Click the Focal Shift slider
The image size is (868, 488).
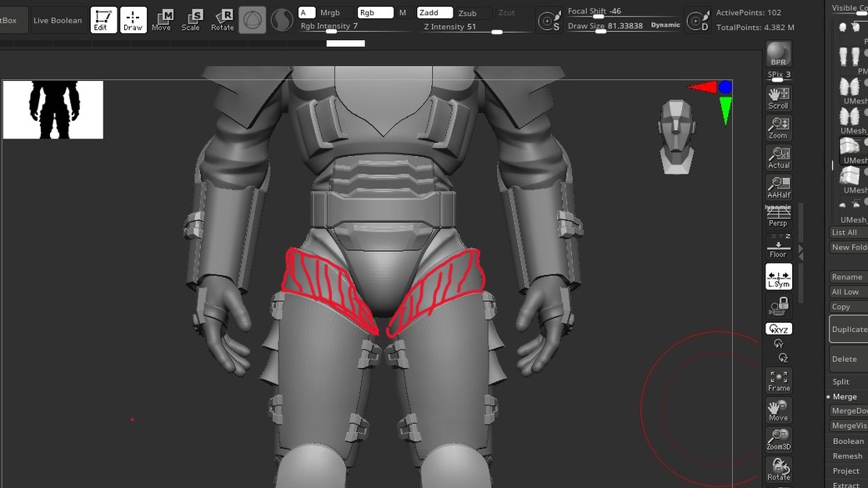pos(622,12)
